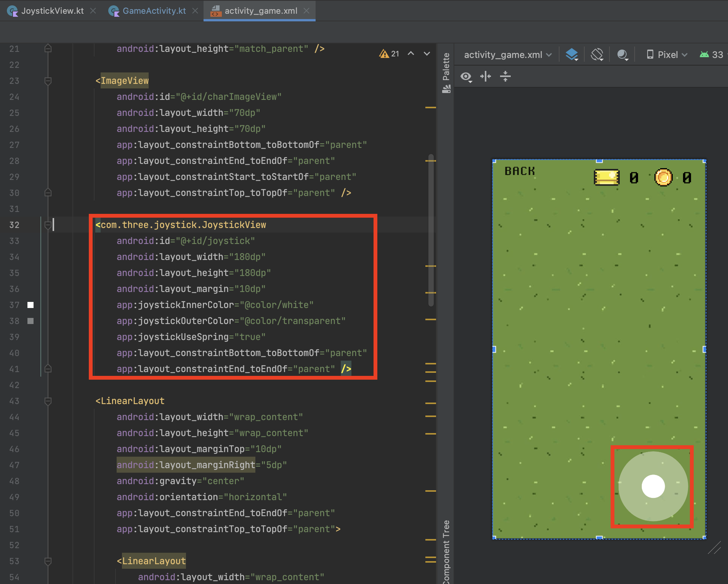Open the orientation rotate preview menu
The height and width of the screenshot is (584, 728).
click(x=597, y=55)
